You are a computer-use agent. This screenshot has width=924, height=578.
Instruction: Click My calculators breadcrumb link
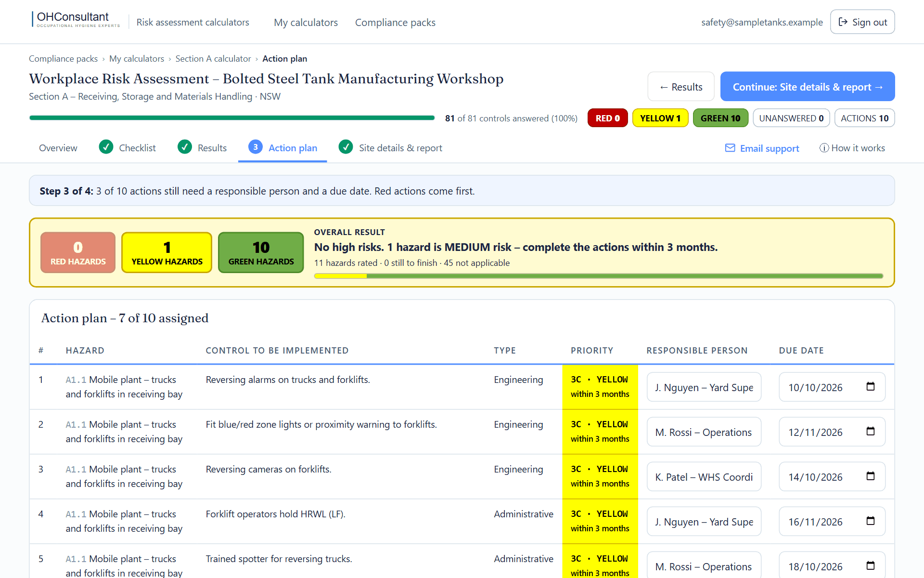pyautogui.click(x=137, y=59)
